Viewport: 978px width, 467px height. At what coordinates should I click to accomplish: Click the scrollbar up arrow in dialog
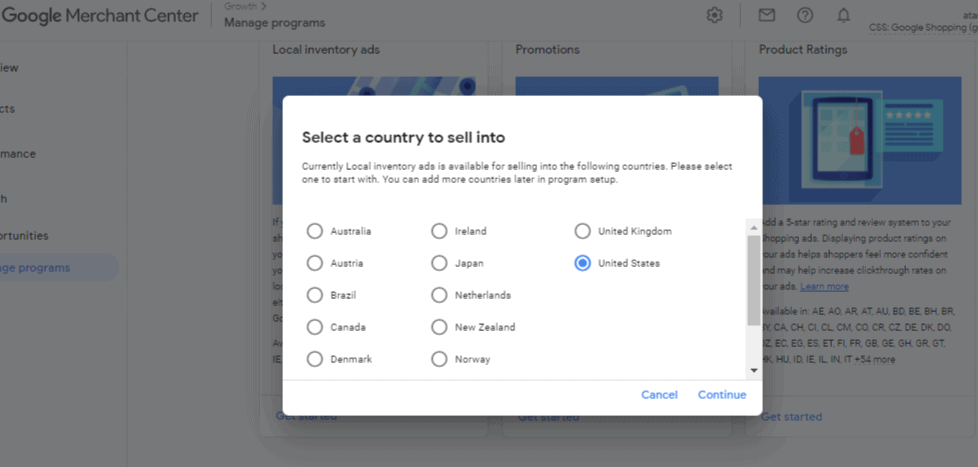tap(753, 228)
